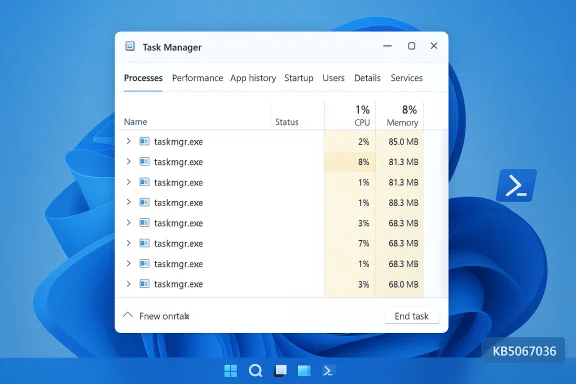Click process icon in row with 1% and 68.3 MB
This screenshot has width=576, height=384.
pos(144,263)
